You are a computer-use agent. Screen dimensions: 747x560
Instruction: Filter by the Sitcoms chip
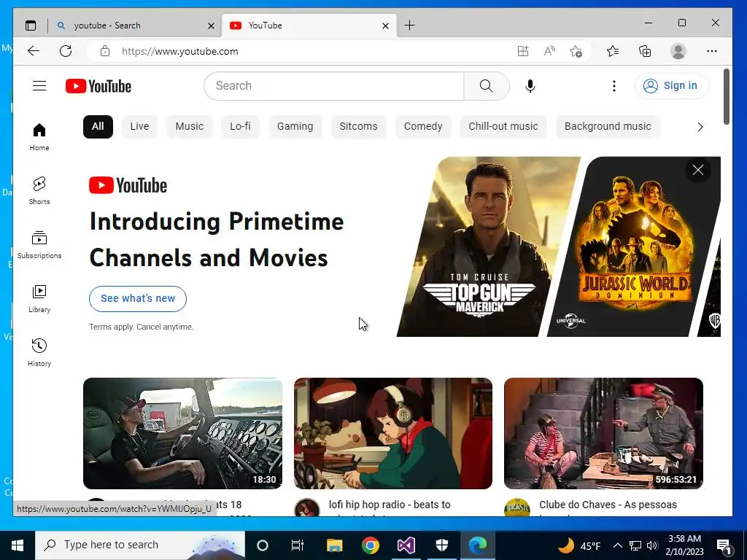point(358,126)
